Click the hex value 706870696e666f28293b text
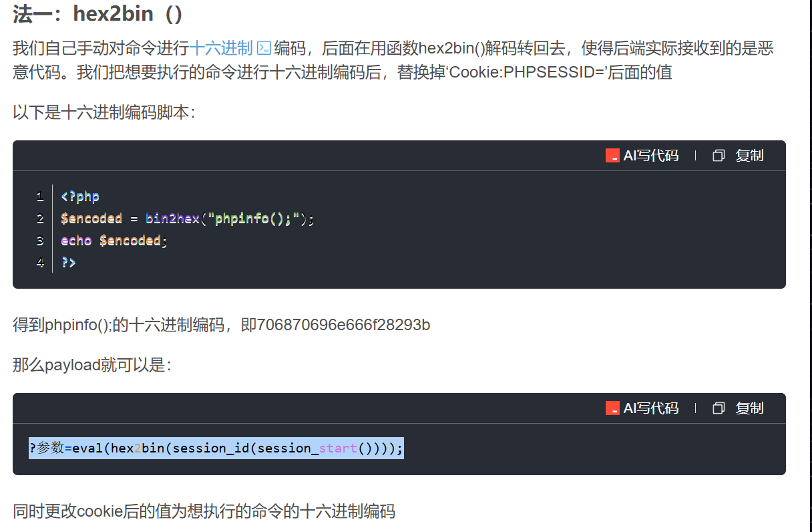812x532 pixels. [x=343, y=325]
